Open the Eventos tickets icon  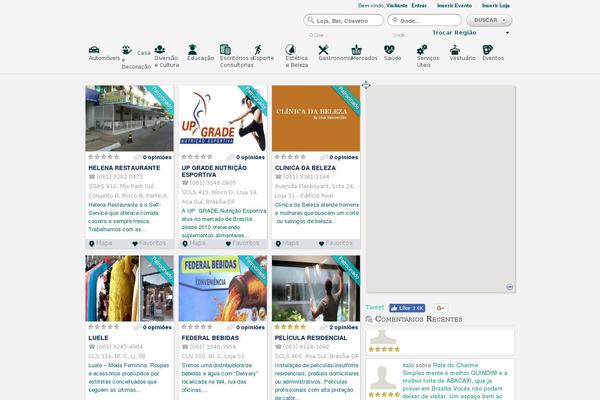[x=488, y=49]
